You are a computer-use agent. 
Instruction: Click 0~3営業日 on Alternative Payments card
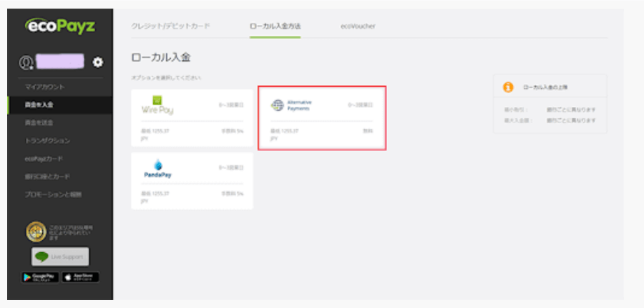coord(361,105)
